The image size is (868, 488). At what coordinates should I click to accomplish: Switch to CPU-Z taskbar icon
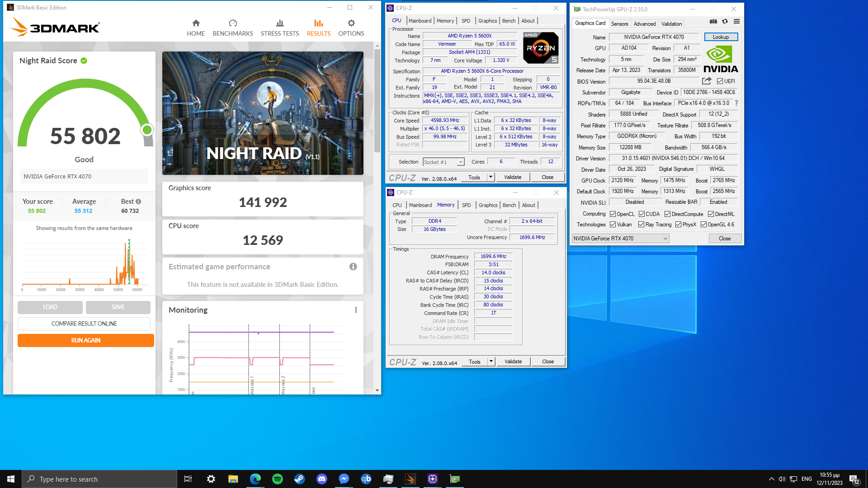[433, 479]
